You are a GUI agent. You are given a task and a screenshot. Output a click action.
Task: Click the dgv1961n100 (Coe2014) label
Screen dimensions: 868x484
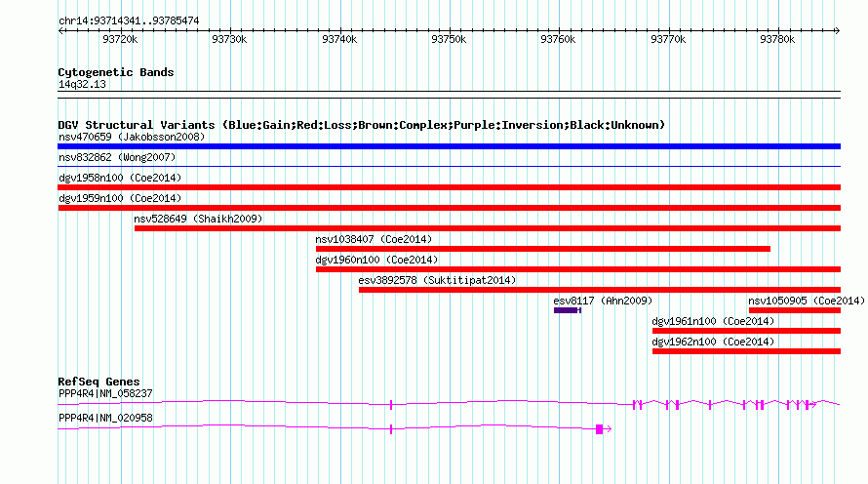[713, 321]
